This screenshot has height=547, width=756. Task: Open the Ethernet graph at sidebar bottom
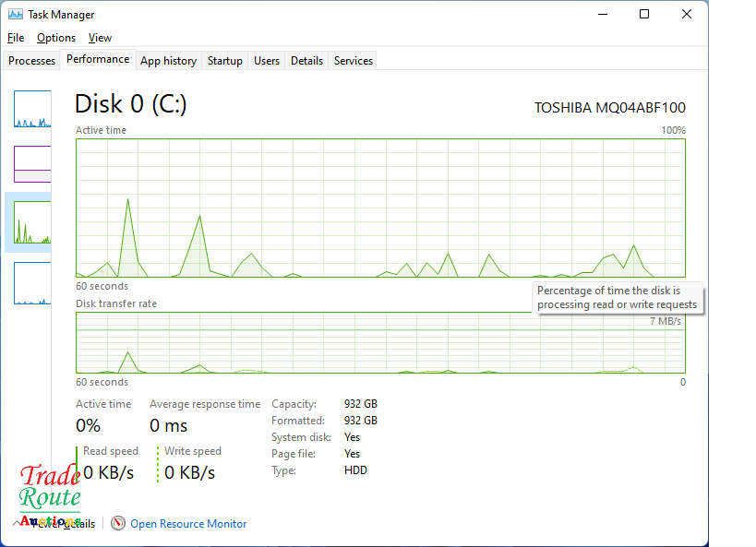click(32, 279)
